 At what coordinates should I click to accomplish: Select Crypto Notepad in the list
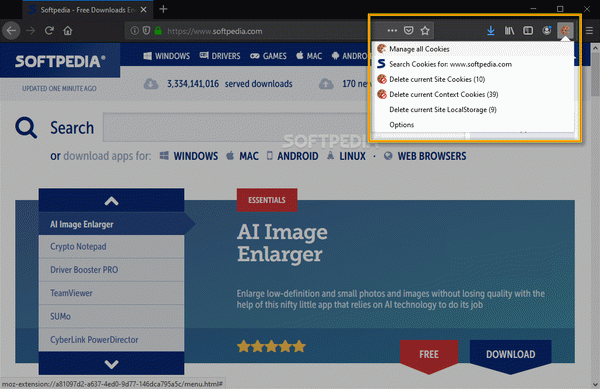pyautogui.click(x=111, y=247)
